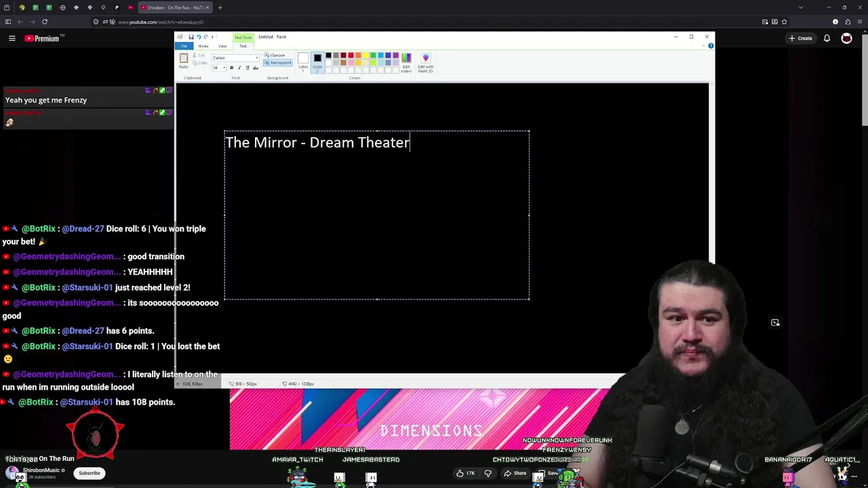
Task: Click the Save icon in Paint's quick access toolbar
Action: click(191, 37)
